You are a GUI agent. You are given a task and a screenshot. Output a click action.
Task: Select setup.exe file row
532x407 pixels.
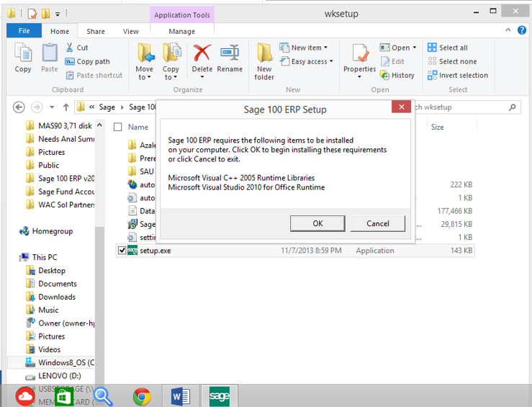tap(294, 251)
